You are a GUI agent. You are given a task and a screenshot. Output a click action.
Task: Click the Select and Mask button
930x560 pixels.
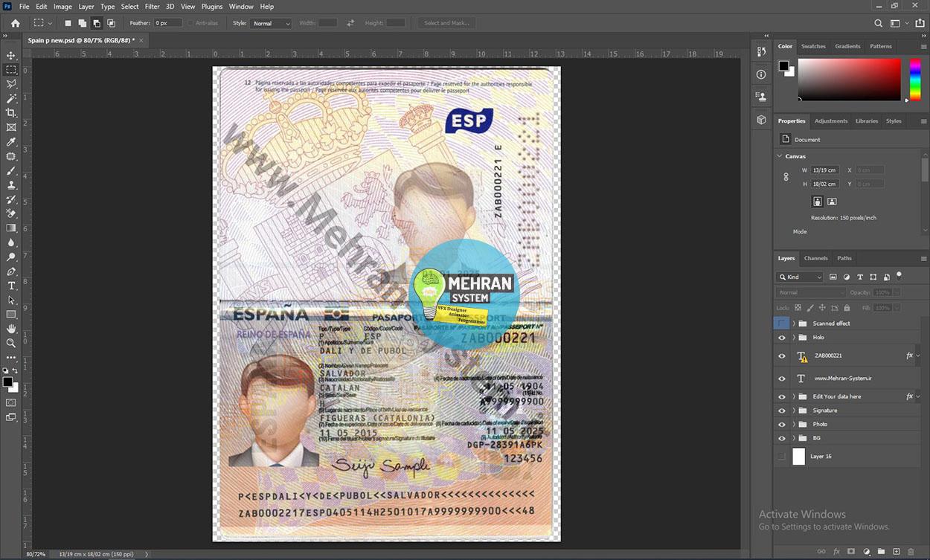click(446, 23)
